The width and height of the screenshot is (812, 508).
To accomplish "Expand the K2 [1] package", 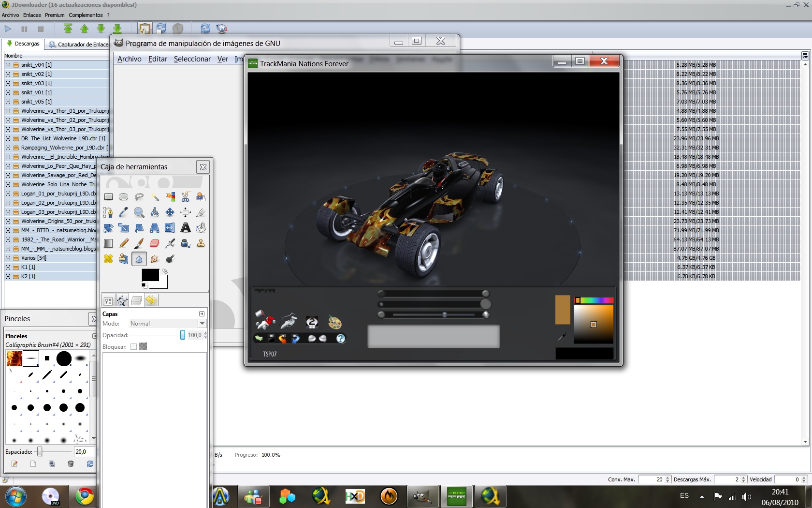I will (8, 276).
